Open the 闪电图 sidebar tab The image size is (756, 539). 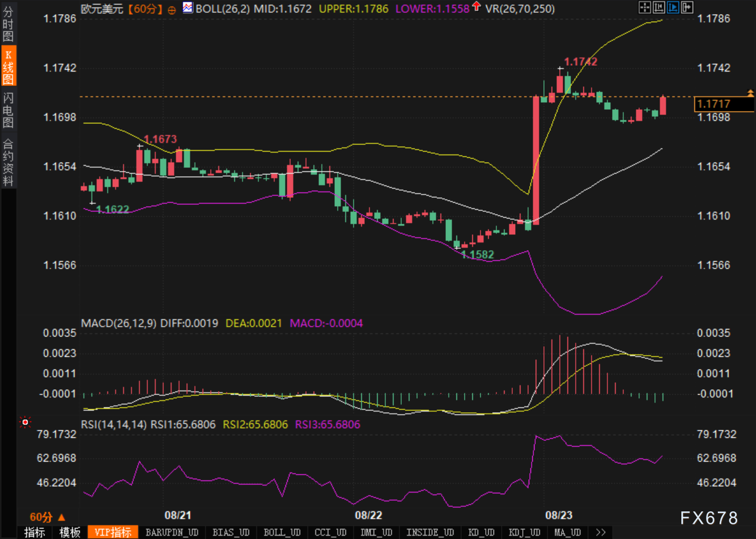tap(8, 110)
